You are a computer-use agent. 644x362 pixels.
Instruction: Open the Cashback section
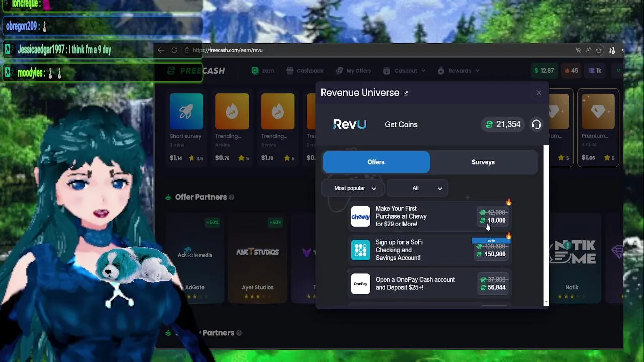305,71
